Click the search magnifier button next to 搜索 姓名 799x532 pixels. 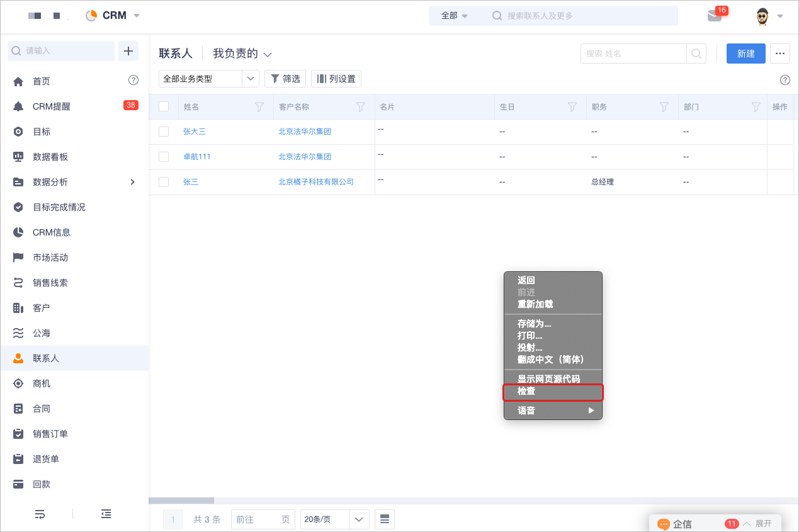click(x=696, y=54)
